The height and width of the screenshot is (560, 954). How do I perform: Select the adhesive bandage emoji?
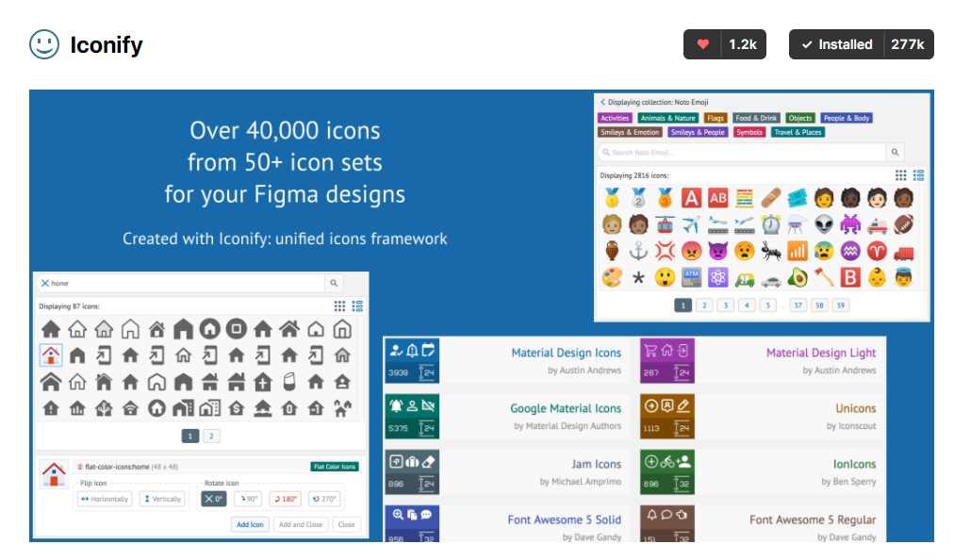point(771,198)
